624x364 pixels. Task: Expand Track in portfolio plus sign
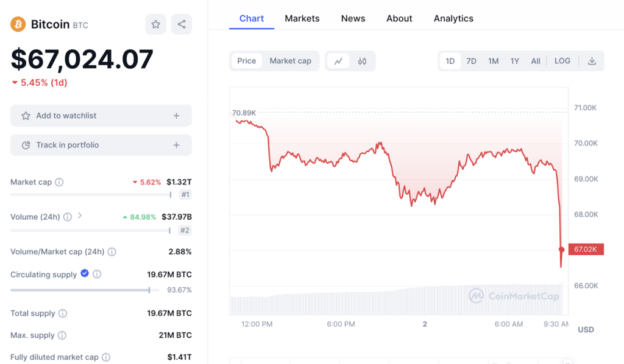pos(176,145)
